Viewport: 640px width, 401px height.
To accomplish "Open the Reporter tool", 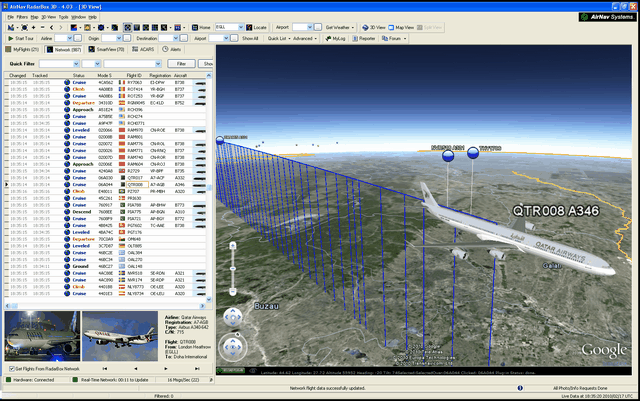I will 364,38.
